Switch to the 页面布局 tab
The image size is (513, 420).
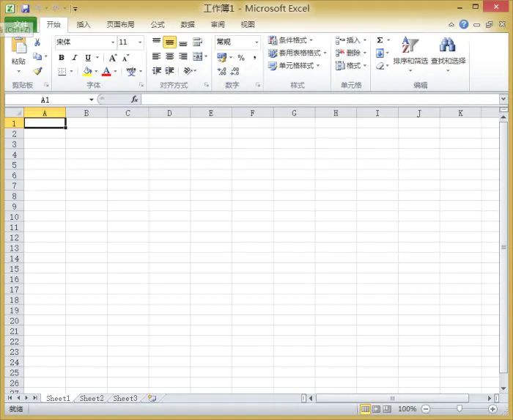[120, 24]
